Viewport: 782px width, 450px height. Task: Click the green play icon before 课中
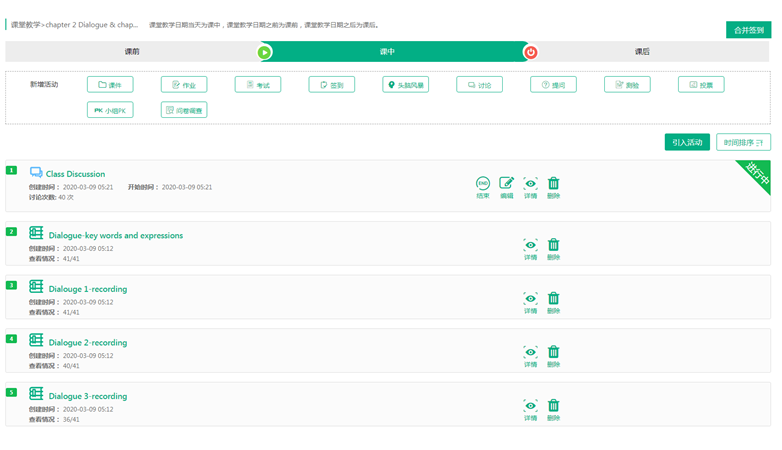tap(264, 52)
